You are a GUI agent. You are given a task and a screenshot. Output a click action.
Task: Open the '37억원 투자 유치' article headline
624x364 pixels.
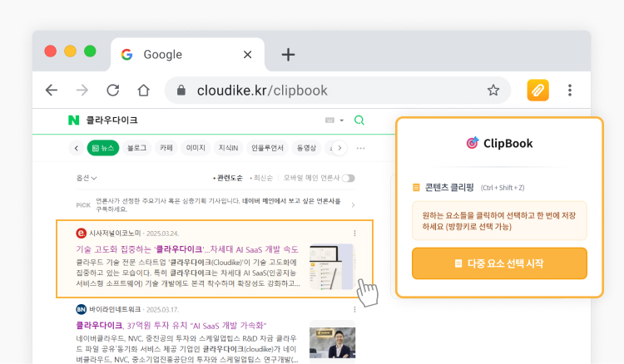tap(171, 326)
